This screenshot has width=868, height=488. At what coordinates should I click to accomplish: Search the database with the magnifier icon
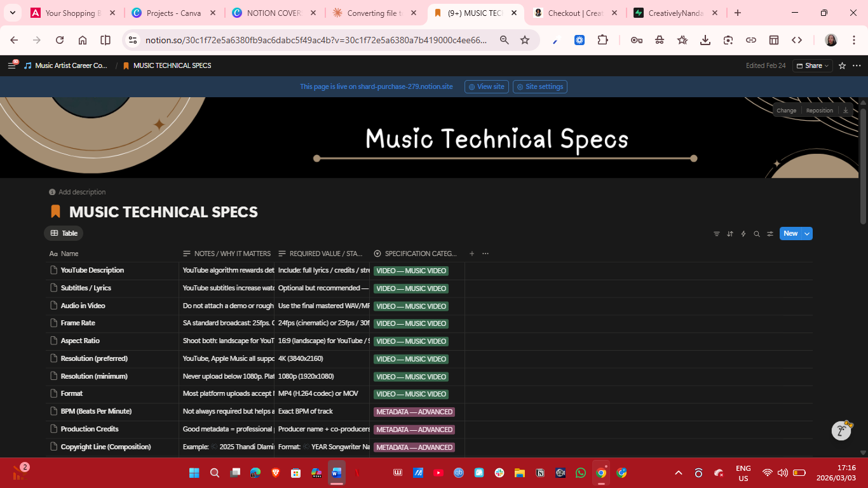(x=756, y=233)
